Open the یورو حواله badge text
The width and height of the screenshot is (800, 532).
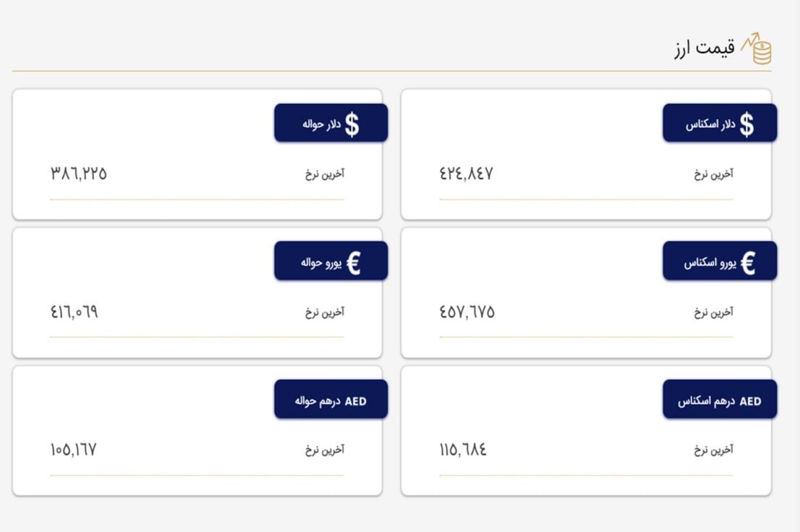pos(321,263)
